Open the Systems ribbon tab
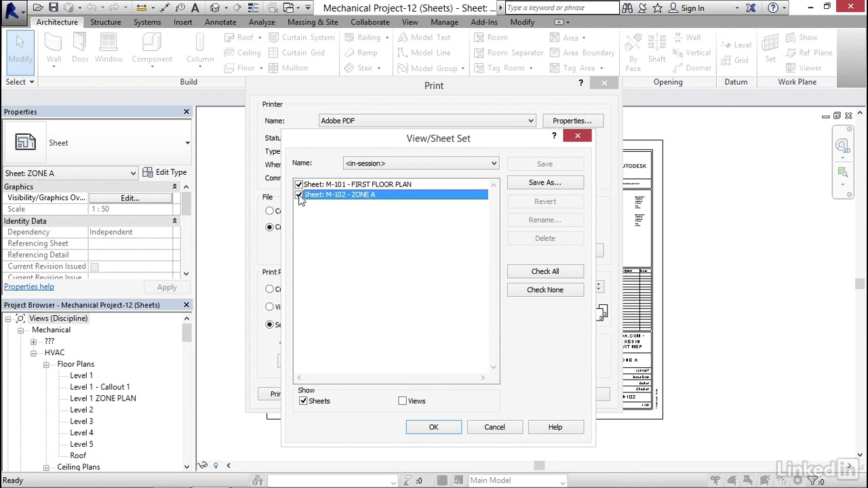Image resolution: width=868 pixels, height=488 pixels. tap(147, 22)
